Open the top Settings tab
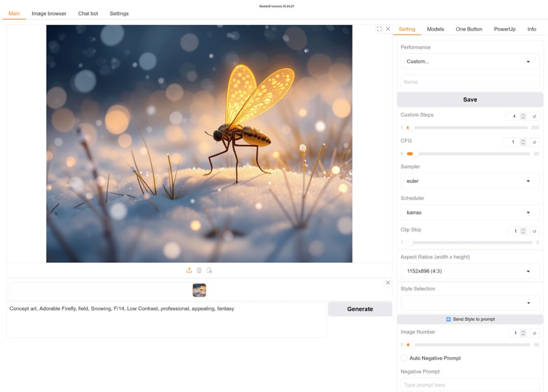 point(119,14)
